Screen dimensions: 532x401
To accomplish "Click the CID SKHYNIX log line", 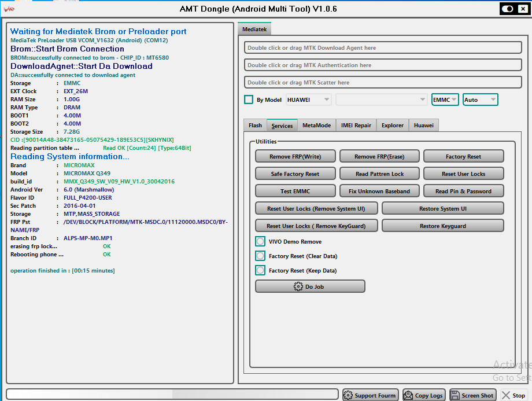I will tap(92, 140).
